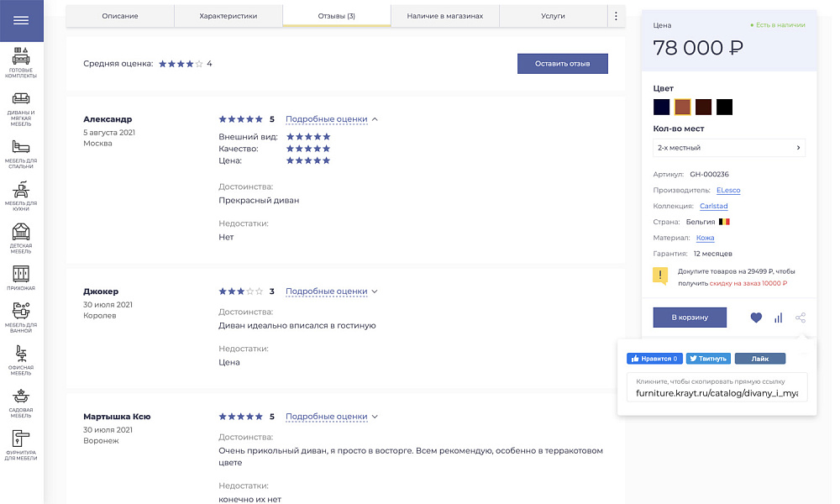Add the sofa to comparison list
Viewport: 840px width, 504px height.
778,318
